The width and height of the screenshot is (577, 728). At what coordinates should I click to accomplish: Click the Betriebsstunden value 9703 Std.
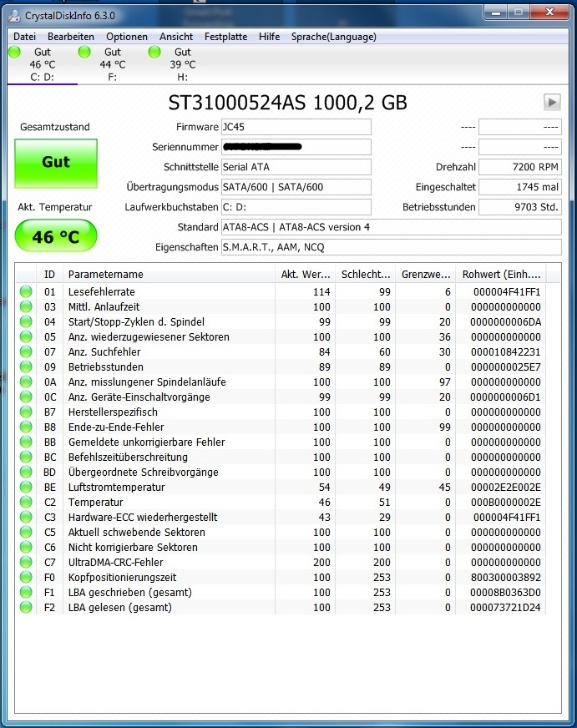[520, 207]
